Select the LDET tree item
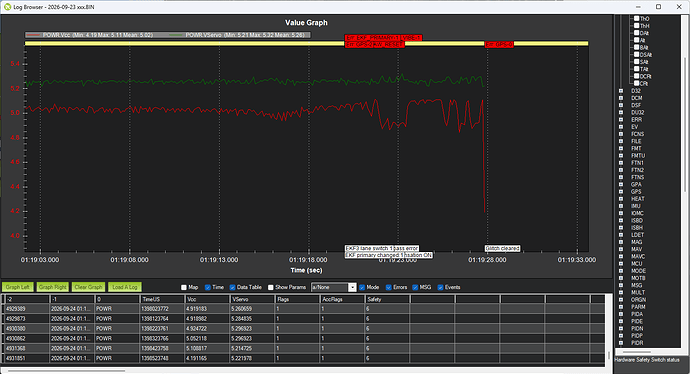 tap(637, 235)
